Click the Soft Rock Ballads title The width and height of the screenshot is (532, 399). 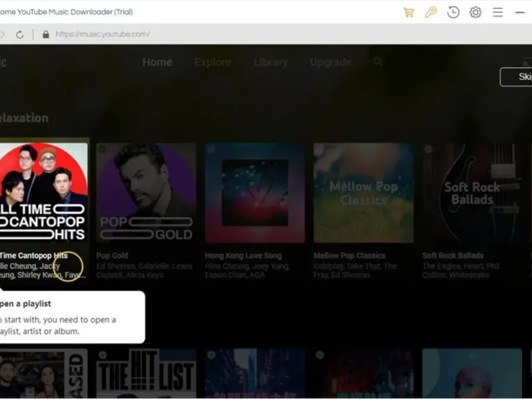[453, 255]
